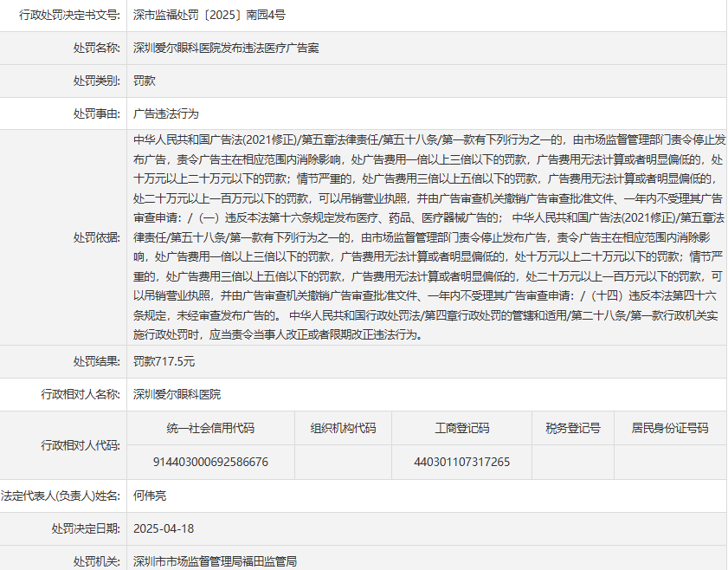This screenshot has height=570, width=728.
Task: Select the credit code 914403000692586676
Action: pos(210,462)
